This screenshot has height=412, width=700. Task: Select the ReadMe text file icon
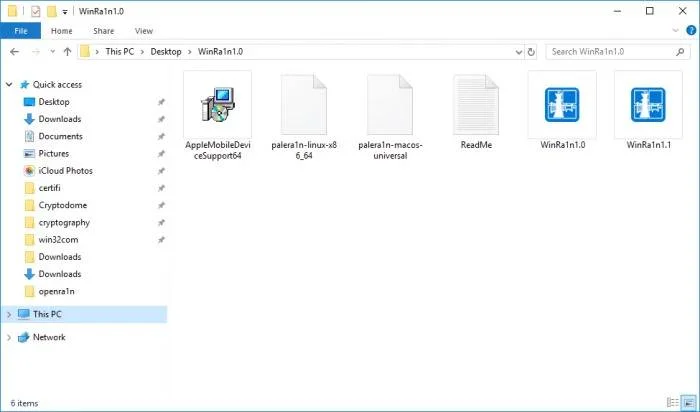(476, 105)
